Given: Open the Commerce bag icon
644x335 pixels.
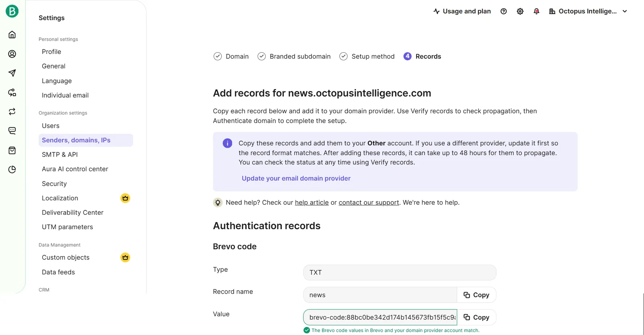Looking at the screenshot, I should point(12,150).
